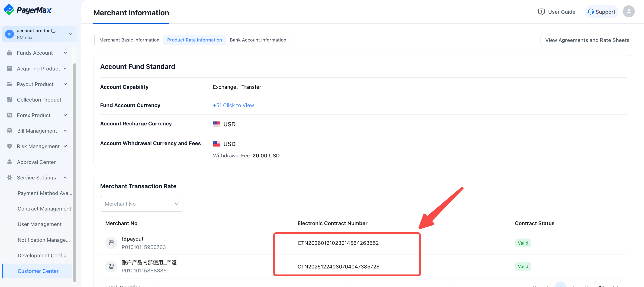The height and width of the screenshot is (287, 644).
Task: Click the PayerMax logo
Action: click(28, 10)
